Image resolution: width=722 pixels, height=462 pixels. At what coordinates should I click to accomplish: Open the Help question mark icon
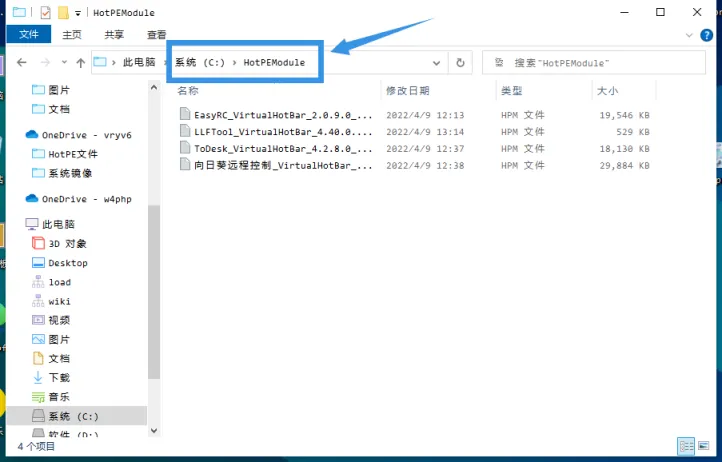[706, 35]
